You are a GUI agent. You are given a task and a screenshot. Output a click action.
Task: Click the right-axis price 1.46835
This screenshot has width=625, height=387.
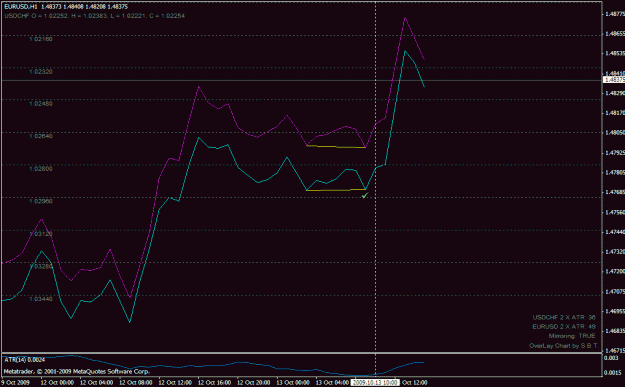615,331
